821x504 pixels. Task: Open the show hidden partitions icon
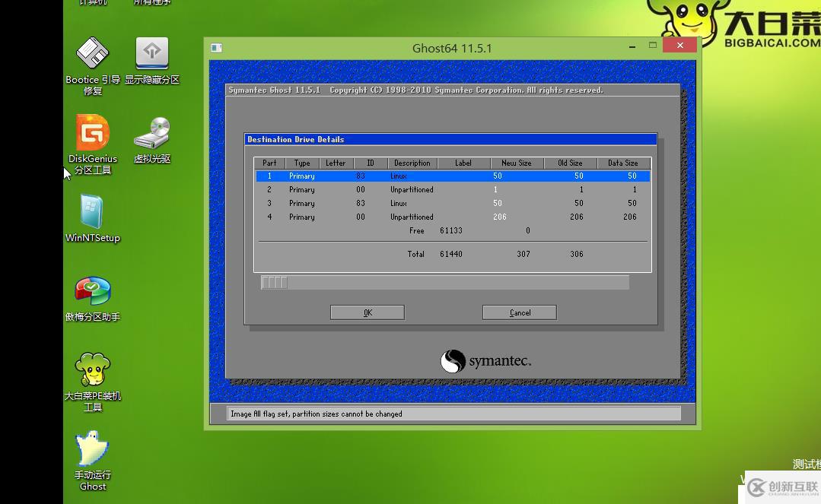coord(152,55)
